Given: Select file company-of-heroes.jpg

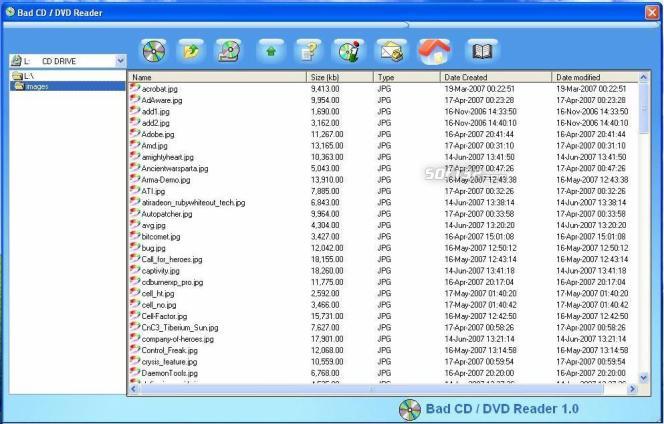Looking at the screenshot, I should [x=177, y=339].
